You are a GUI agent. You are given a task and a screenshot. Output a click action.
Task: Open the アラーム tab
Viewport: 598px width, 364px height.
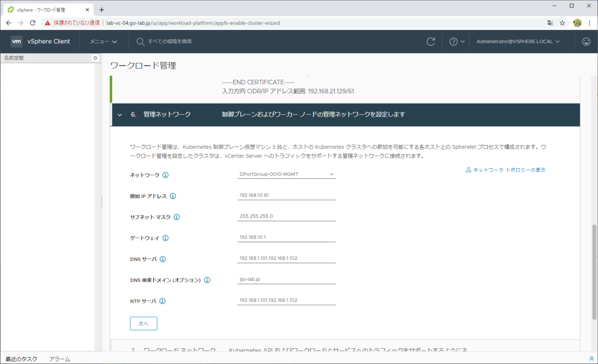point(59,359)
